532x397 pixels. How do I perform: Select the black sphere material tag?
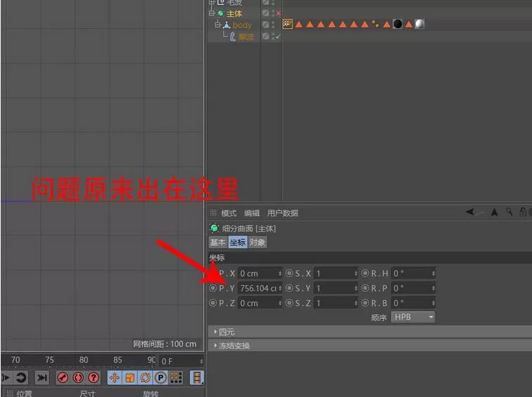[x=398, y=24]
